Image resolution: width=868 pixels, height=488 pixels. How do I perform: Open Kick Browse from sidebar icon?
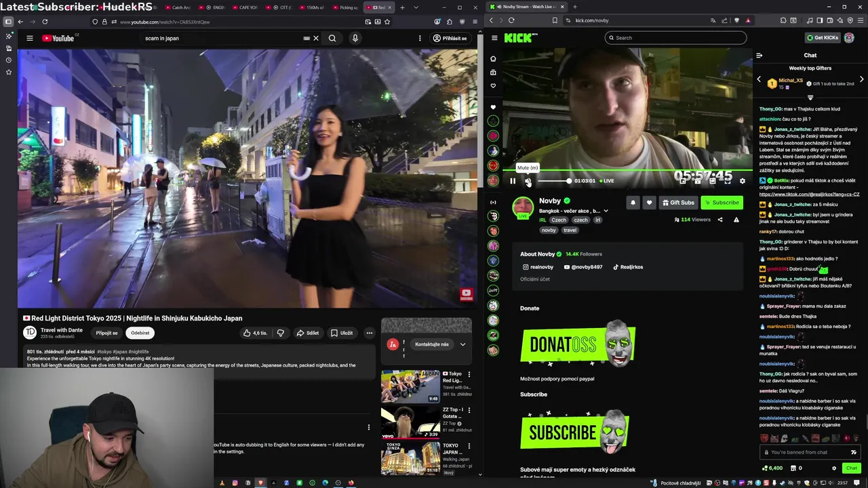[x=493, y=72]
